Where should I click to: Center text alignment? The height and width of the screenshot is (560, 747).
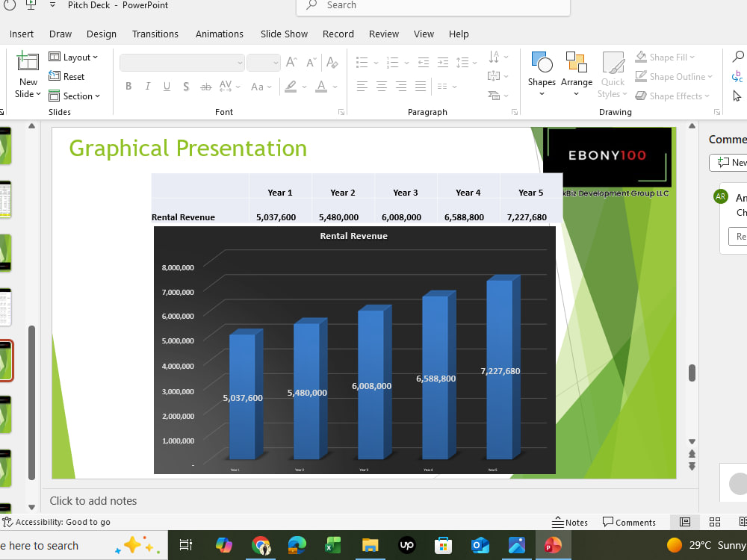(x=382, y=86)
